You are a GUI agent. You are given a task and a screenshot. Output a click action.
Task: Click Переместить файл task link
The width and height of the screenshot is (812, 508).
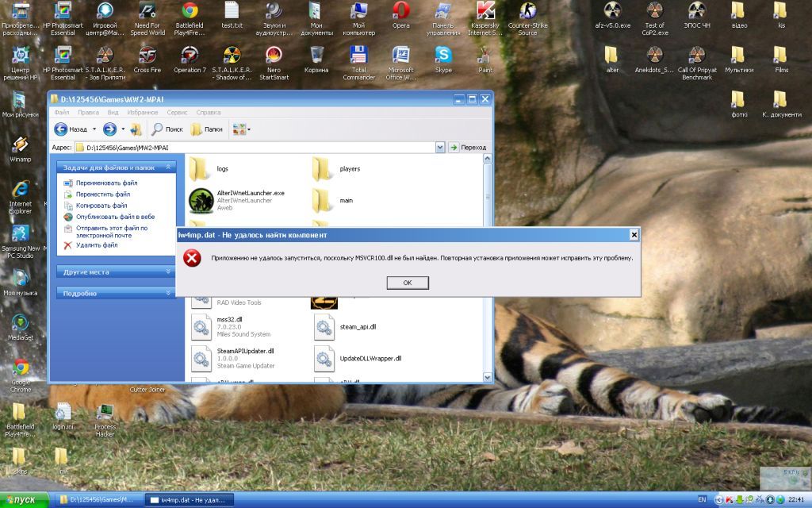[103, 194]
